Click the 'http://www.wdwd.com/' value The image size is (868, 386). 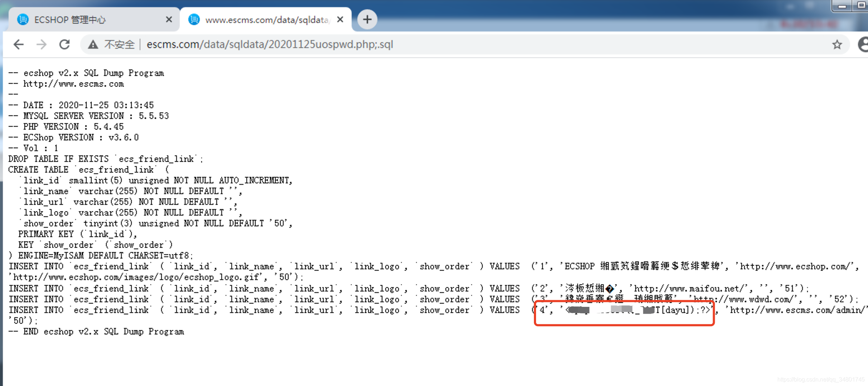[x=746, y=299]
